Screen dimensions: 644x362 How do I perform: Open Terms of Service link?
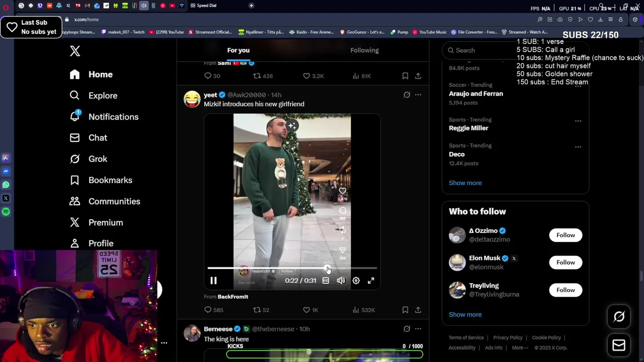coord(466,338)
